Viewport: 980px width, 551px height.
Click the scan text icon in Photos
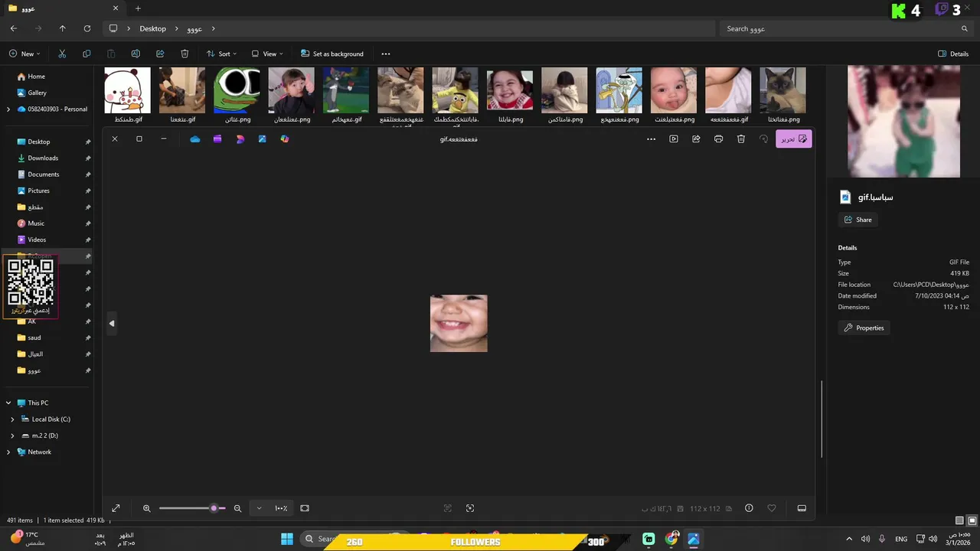click(448, 508)
